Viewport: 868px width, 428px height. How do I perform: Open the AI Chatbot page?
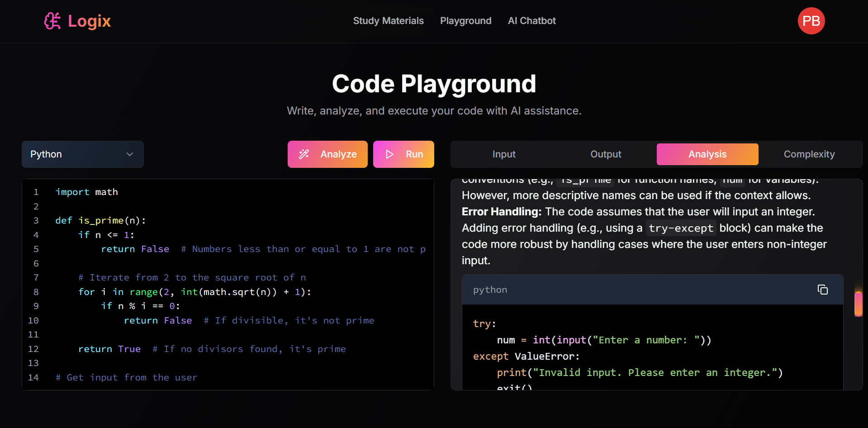tap(531, 21)
